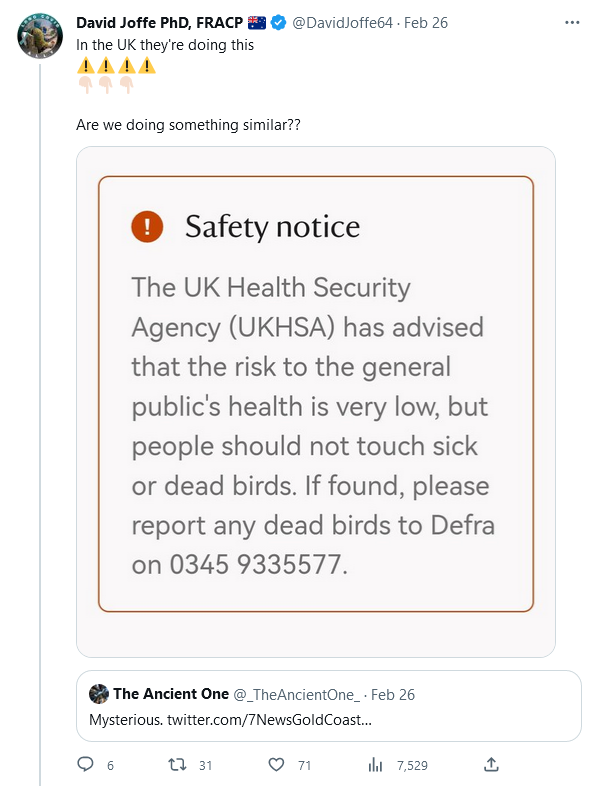The width and height of the screenshot is (598, 786).
Task: Click the @_TheAncientOne_ handle
Action: (x=297, y=694)
